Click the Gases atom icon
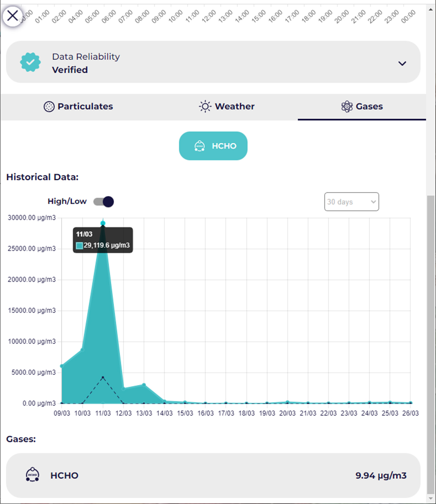 coord(347,107)
